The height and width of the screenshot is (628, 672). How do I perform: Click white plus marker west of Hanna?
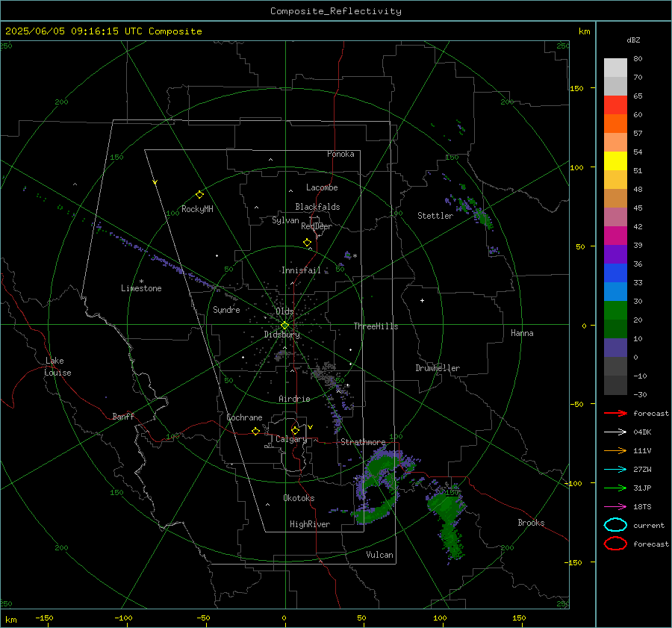point(422,300)
